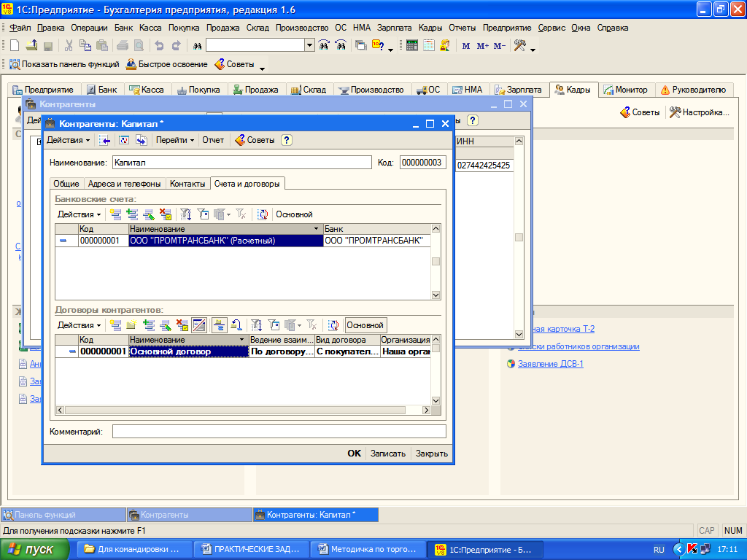Viewport: 747px width, 560px height.
Task: Open Наименование column dropdown in contracts table
Action: [x=242, y=340]
